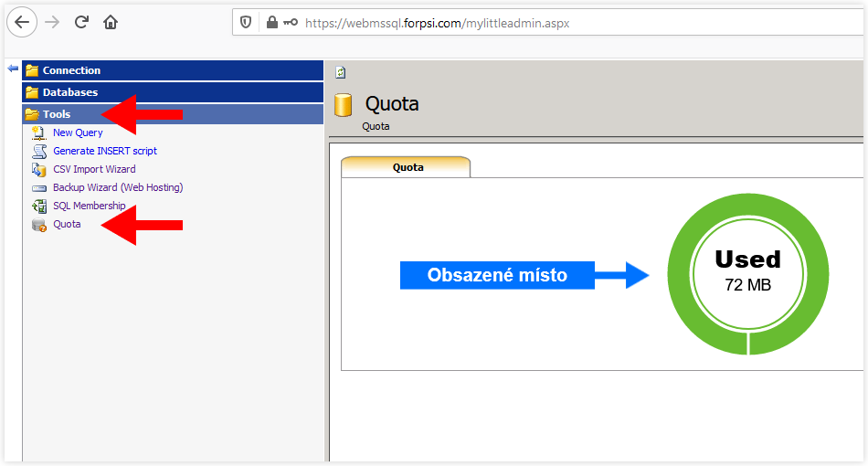The height and width of the screenshot is (466, 868).
Task: Click the browser forward arrow
Action: click(x=52, y=22)
